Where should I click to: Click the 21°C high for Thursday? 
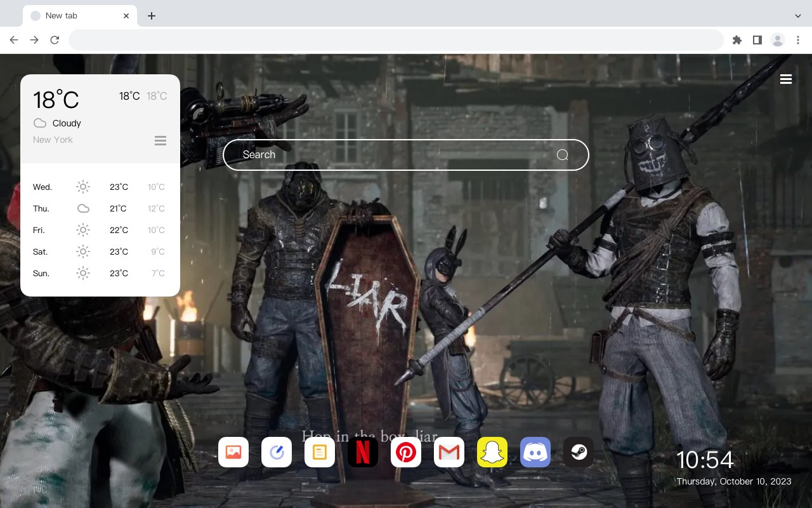118,208
